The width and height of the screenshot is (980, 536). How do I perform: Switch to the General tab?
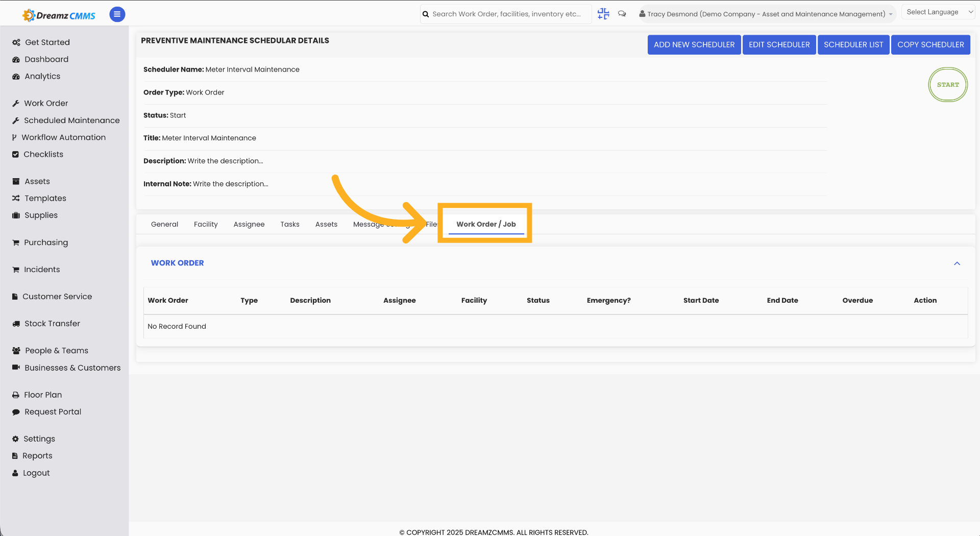coord(164,224)
